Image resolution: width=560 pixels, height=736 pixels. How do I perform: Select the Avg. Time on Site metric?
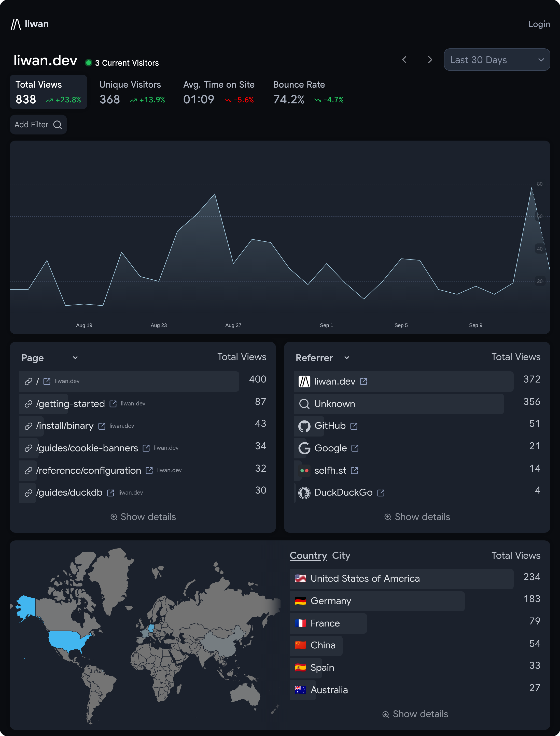[219, 92]
